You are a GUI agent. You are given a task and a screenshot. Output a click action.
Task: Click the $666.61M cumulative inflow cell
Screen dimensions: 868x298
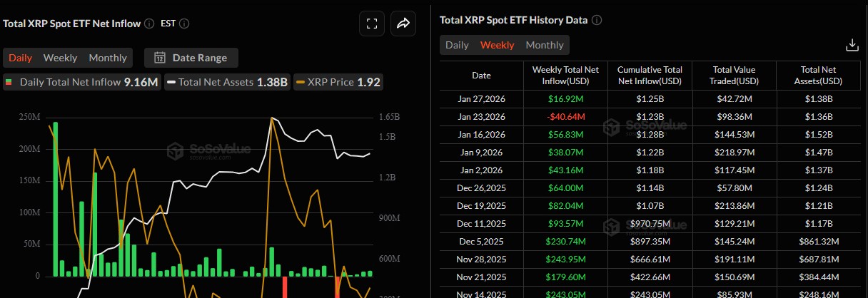click(650, 260)
